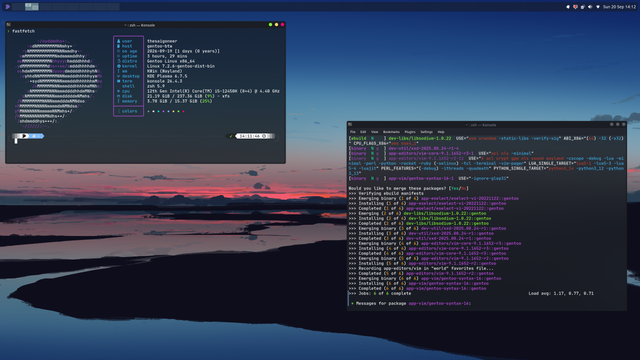Open Edit menu in the emerge Konsole window

click(x=363, y=132)
